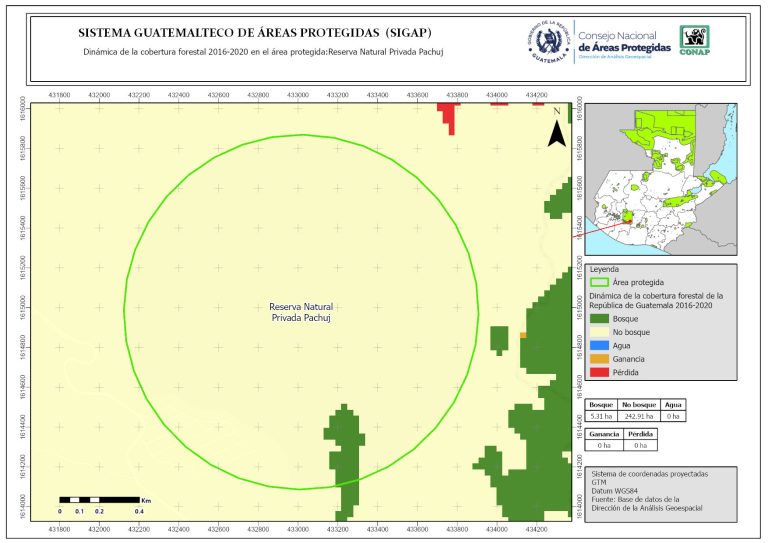Click the Bosque 5.31 ha table cell
This screenshot has width=768, height=543.
[x=601, y=415]
